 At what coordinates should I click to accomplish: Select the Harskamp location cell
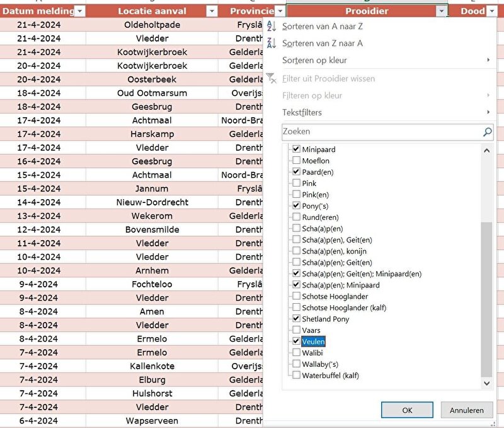click(152, 134)
